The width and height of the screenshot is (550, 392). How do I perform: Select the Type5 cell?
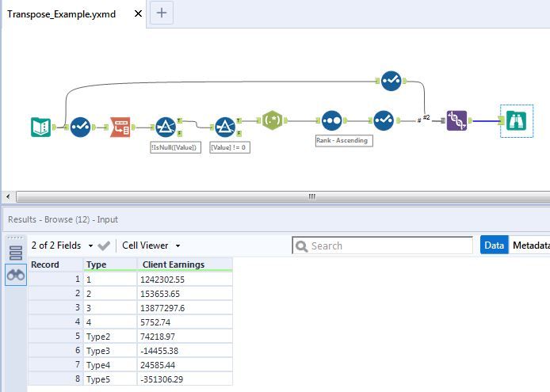pos(110,379)
